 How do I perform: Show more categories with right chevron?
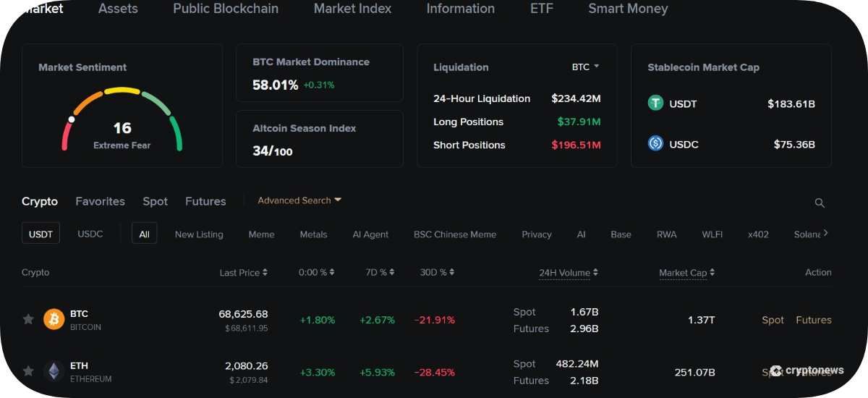(825, 233)
